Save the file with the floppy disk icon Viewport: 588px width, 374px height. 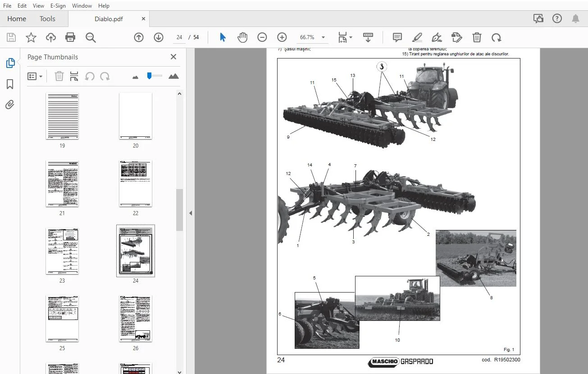click(x=11, y=37)
